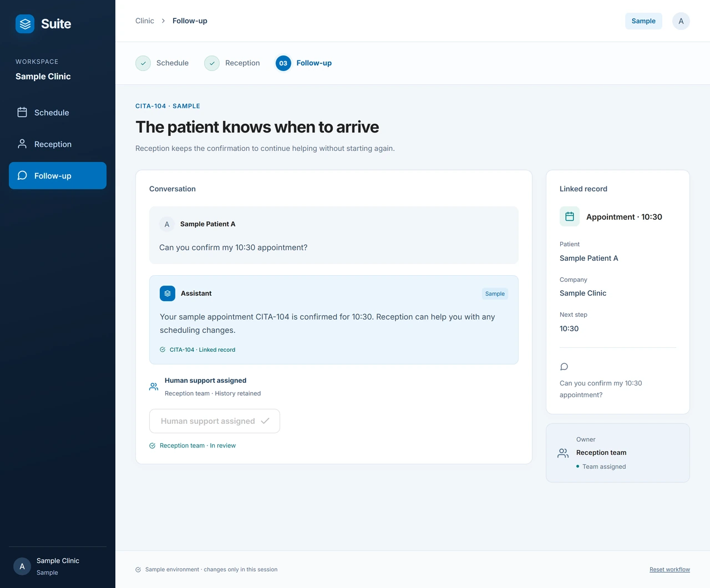The image size is (710, 588).
Task: Go to the Reception workflow step
Action: pos(232,63)
